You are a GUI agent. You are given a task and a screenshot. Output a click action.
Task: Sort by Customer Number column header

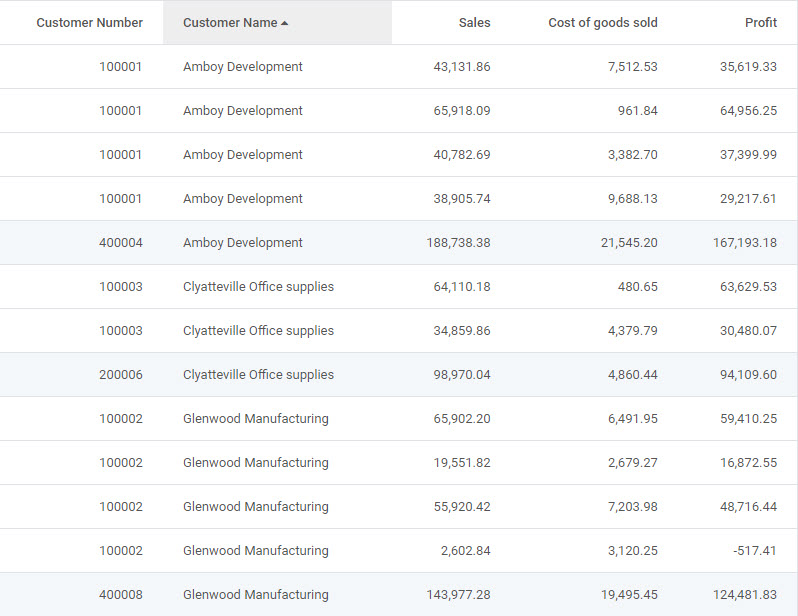90,22
